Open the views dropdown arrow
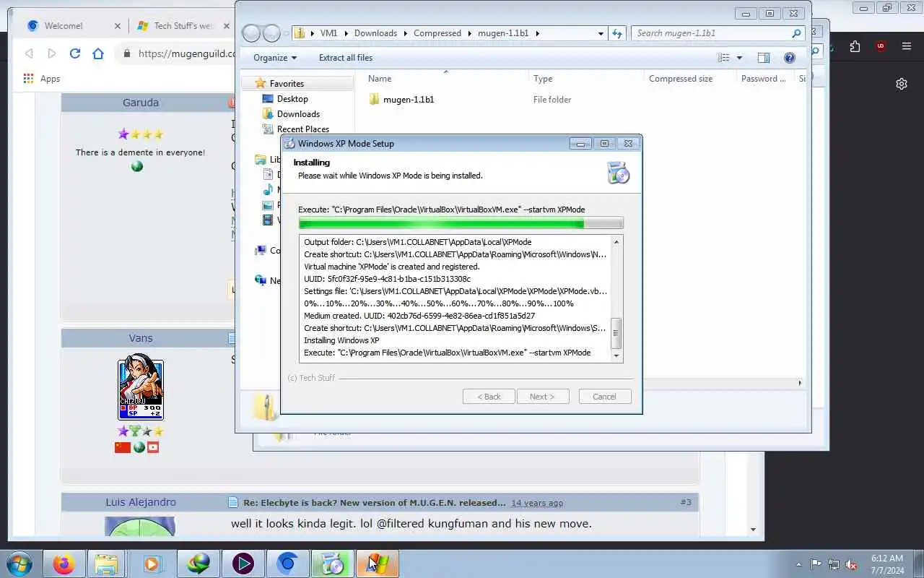The height and width of the screenshot is (578, 924). pyautogui.click(x=739, y=58)
